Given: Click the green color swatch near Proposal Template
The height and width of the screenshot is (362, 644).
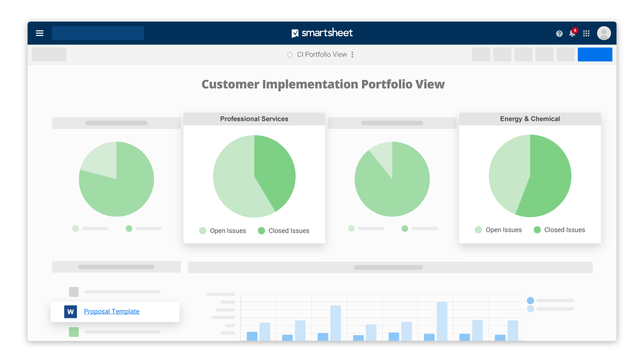Looking at the screenshot, I should [74, 332].
